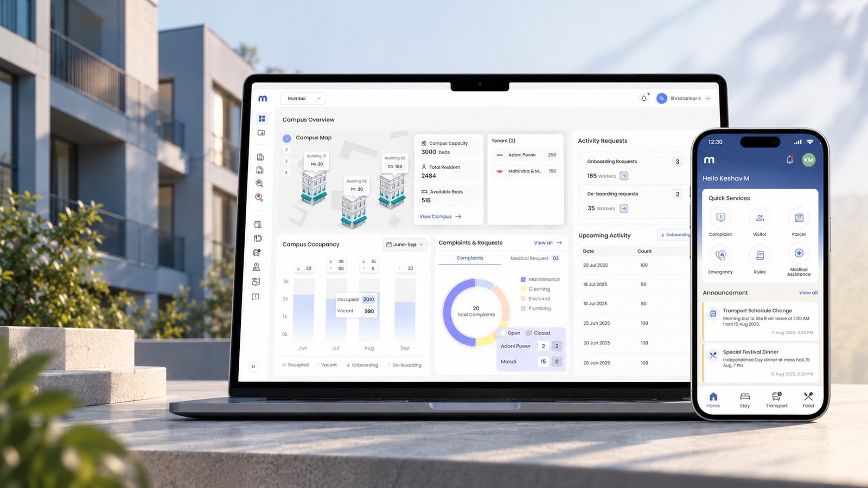The width and height of the screenshot is (868, 488).
Task: Open the Onboarding filter in Upcoming Activity
Action: point(674,235)
